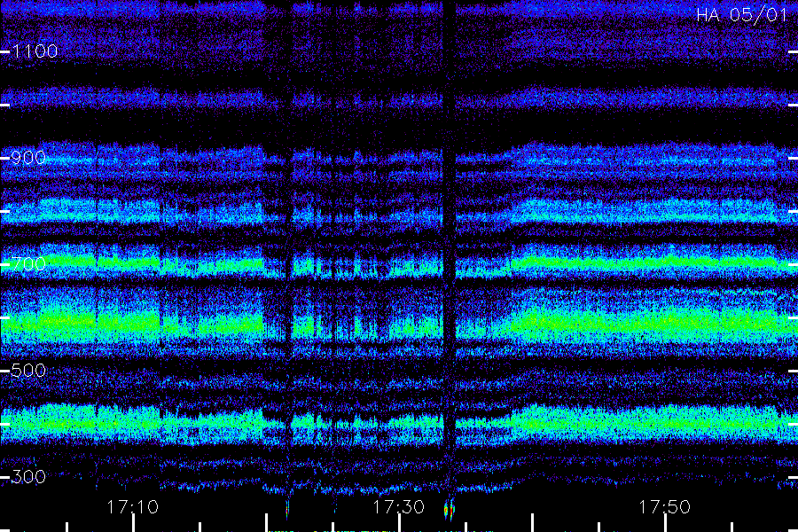The height and width of the screenshot is (532, 798).
Task: Click the 500 altitude axis label
Action: point(28,371)
